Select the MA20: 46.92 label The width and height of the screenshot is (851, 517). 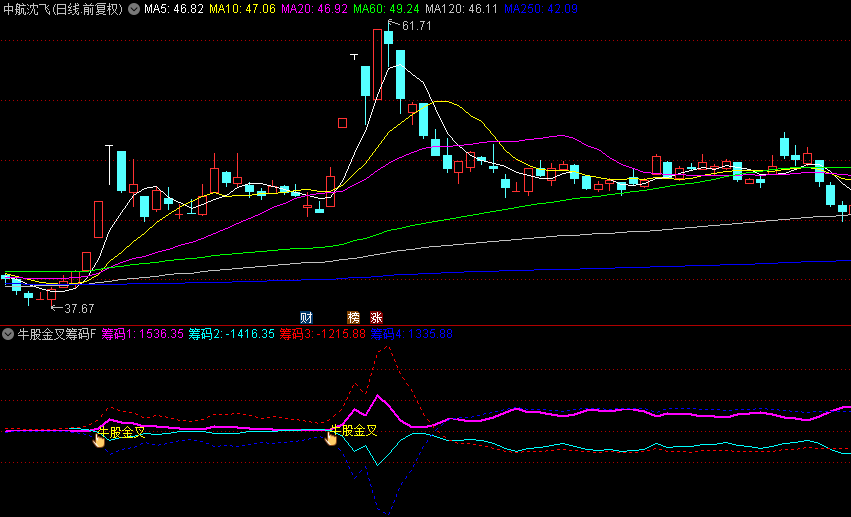(314, 9)
